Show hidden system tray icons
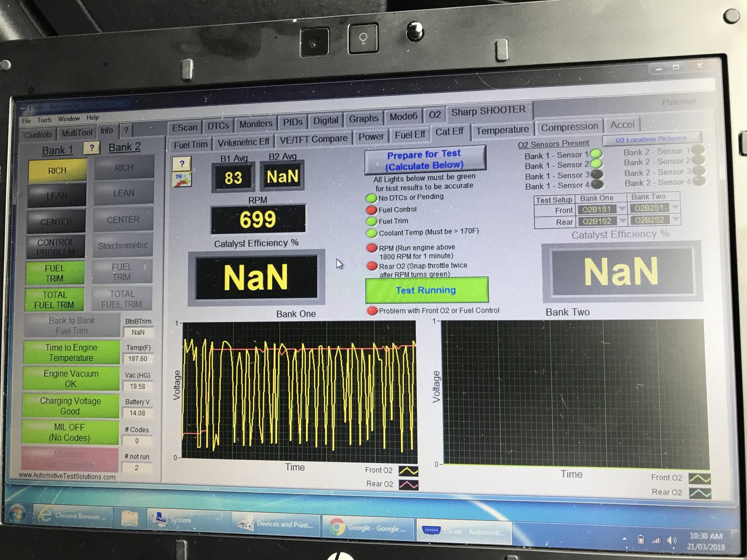The width and height of the screenshot is (747, 560). click(x=624, y=539)
